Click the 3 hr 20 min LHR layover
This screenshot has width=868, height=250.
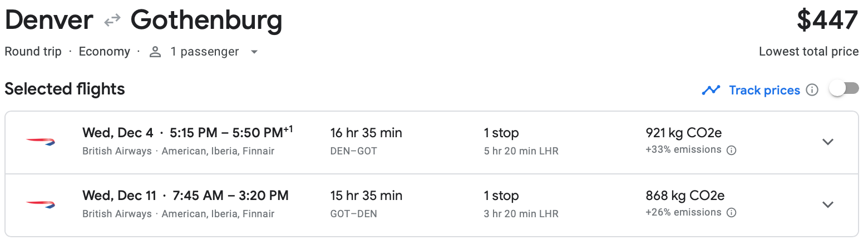pyautogui.click(x=521, y=214)
